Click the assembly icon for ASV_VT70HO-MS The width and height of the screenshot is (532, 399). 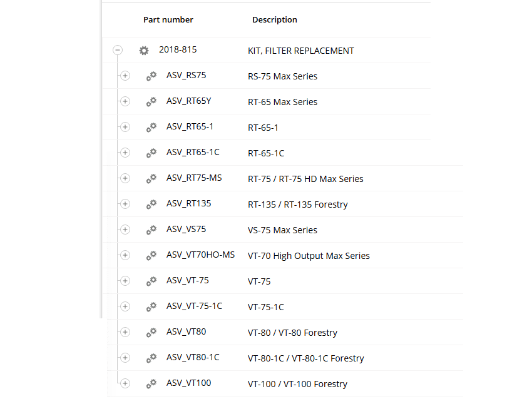[x=151, y=256]
